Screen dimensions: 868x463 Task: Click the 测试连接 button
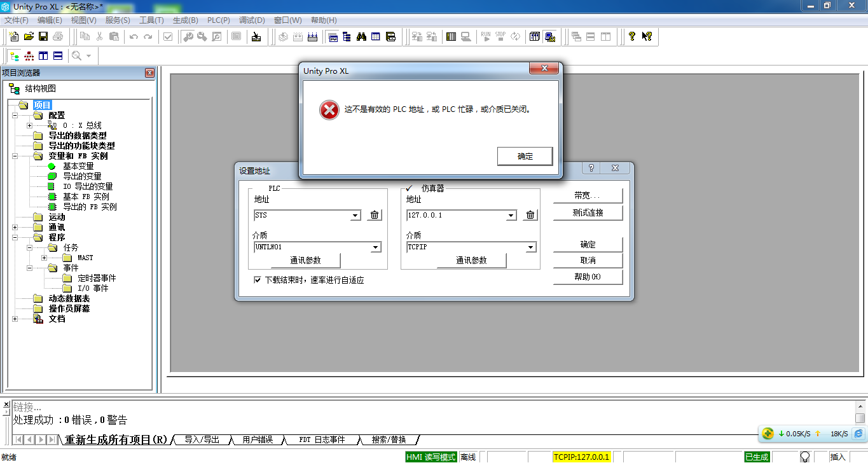tap(588, 213)
